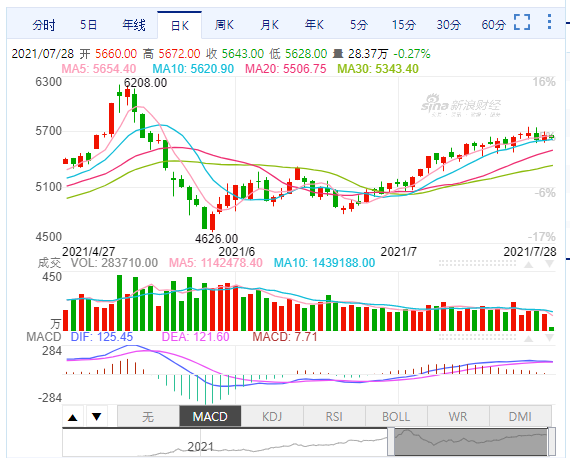
Task: Click the volume MA5: 1142478.40 label
Action: [x=216, y=263]
